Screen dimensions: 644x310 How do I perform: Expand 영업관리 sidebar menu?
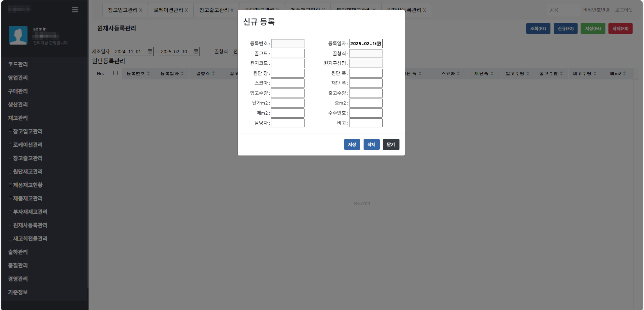click(18, 78)
